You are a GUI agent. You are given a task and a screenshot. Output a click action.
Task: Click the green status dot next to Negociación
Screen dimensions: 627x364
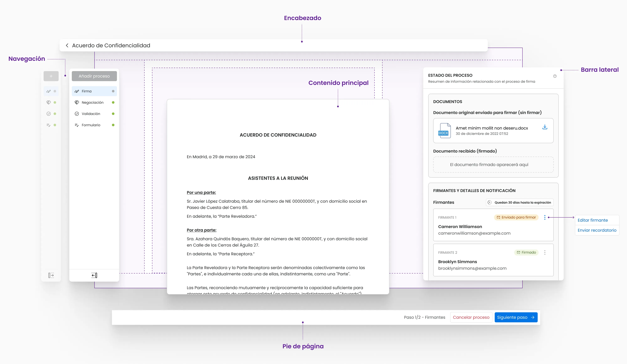(x=113, y=102)
